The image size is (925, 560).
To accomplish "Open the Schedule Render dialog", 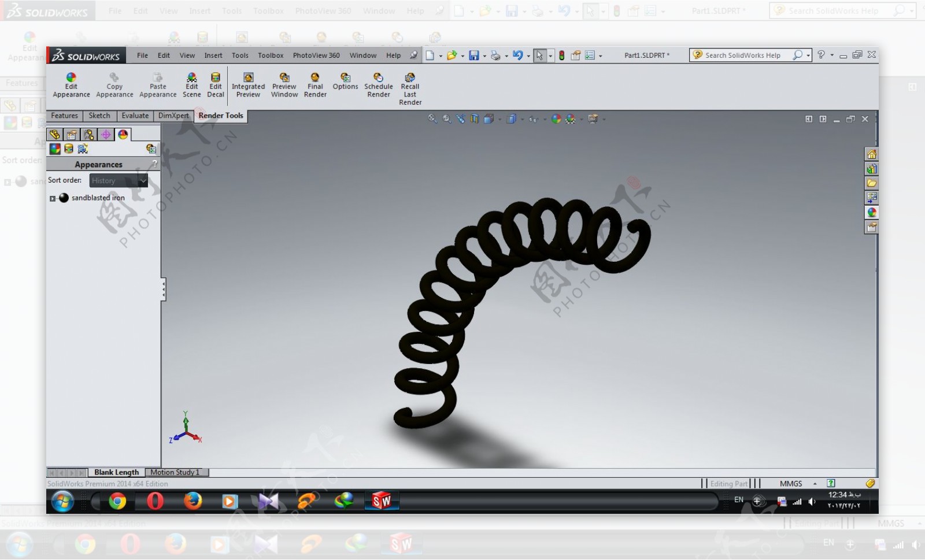I will coord(379,85).
